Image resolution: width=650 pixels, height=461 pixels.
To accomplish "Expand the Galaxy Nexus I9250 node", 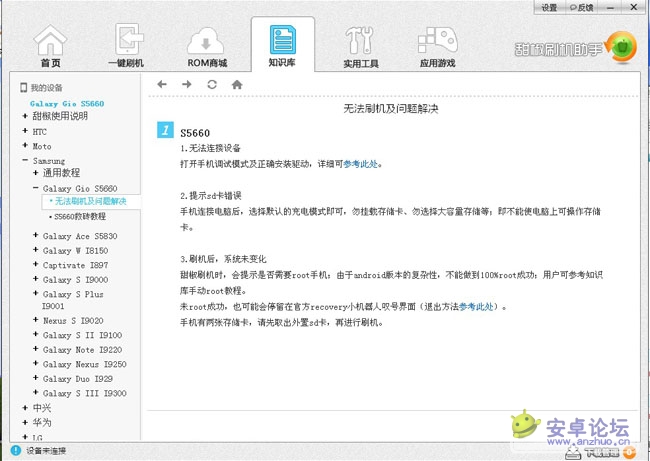I will point(36,363).
